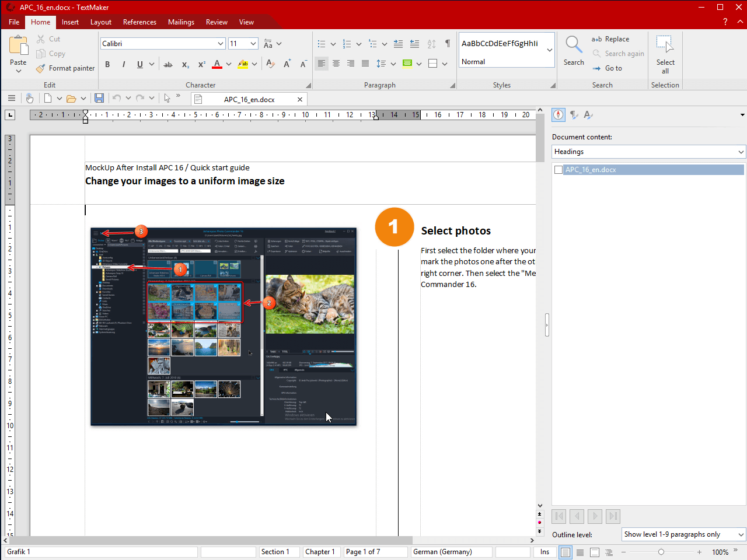Click the Search magnifier icon

[574, 44]
